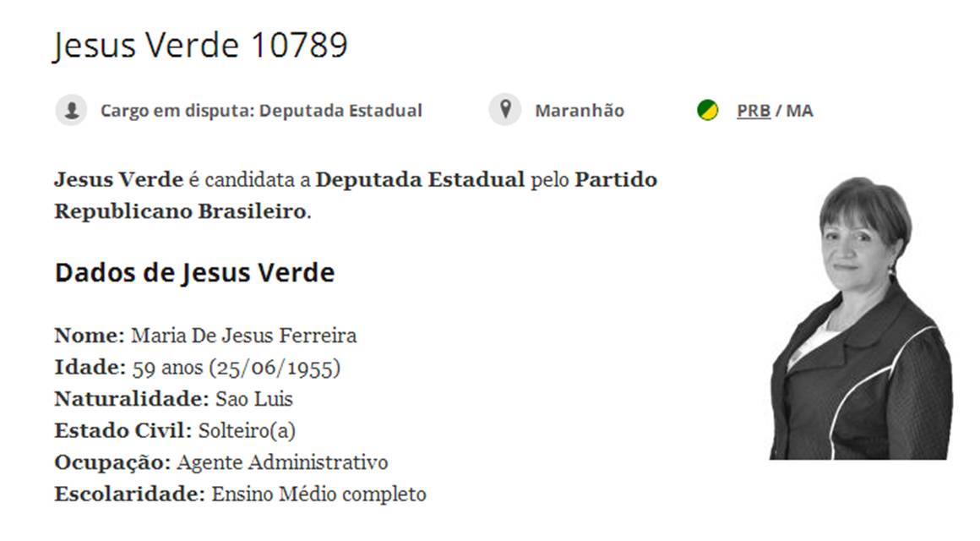Click the page title Jesus Verde 10789
Screen dimensions: 980x541
(x=200, y=46)
